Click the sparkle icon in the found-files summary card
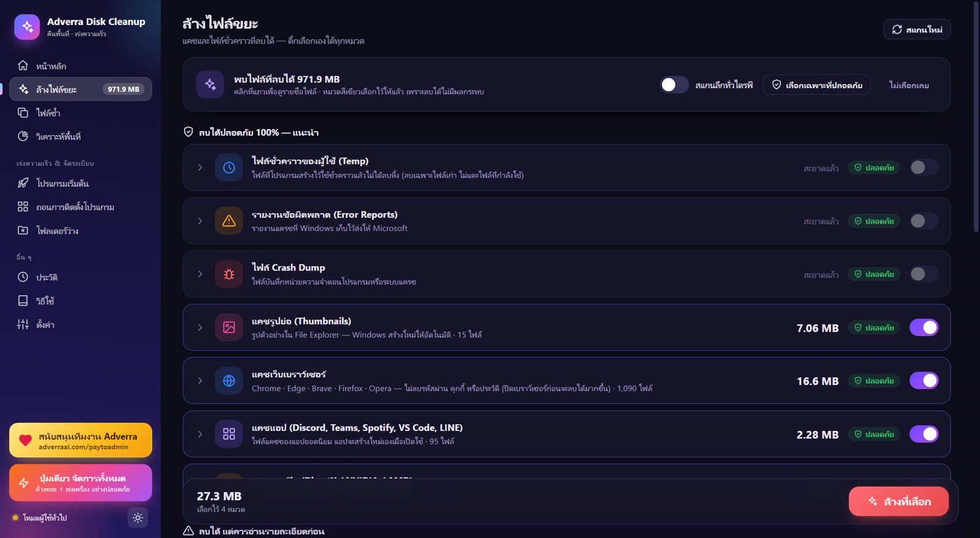 pyautogui.click(x=210, y=84)
